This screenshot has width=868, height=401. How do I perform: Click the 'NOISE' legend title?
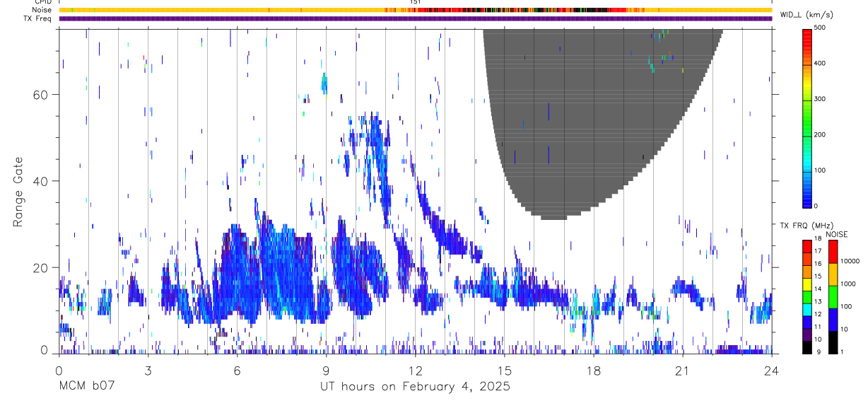(x=837, y=234)
